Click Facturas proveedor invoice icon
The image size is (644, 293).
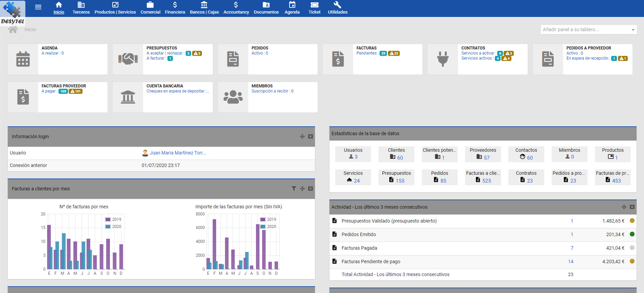point(23,97)
